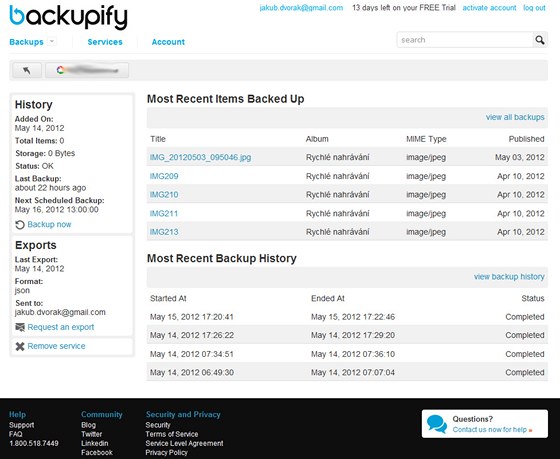Viewport: 560px width, 459px height.
Task: Click the back arrow button in the breadcrumb bar
Action: pyautogui.click(x=27, y=70)
